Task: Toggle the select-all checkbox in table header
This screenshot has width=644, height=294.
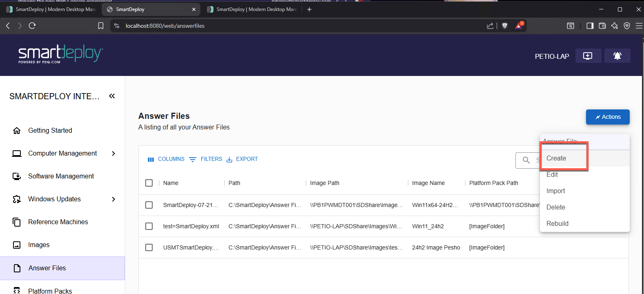Action: pyautogui.click(x=149, y=183)
